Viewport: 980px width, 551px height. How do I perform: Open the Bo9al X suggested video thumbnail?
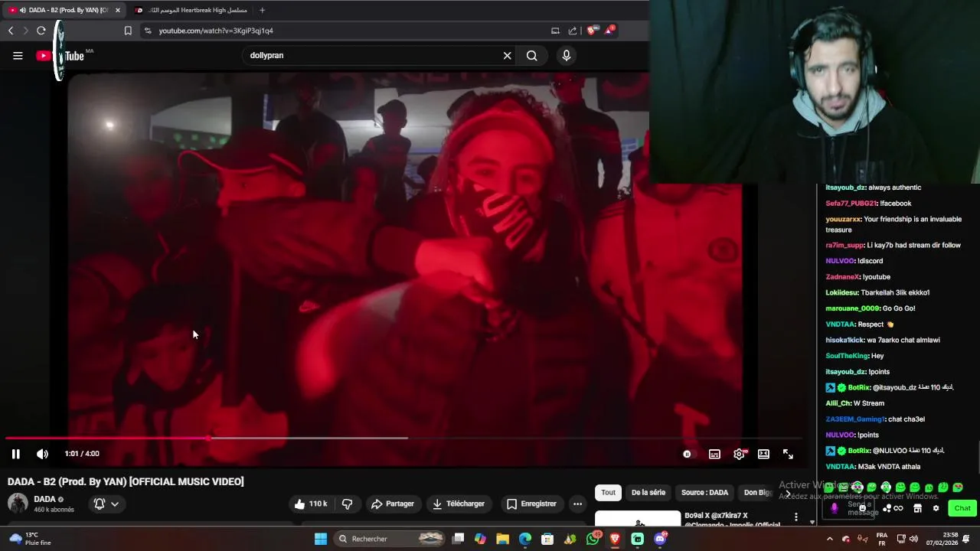coord(638,519)
